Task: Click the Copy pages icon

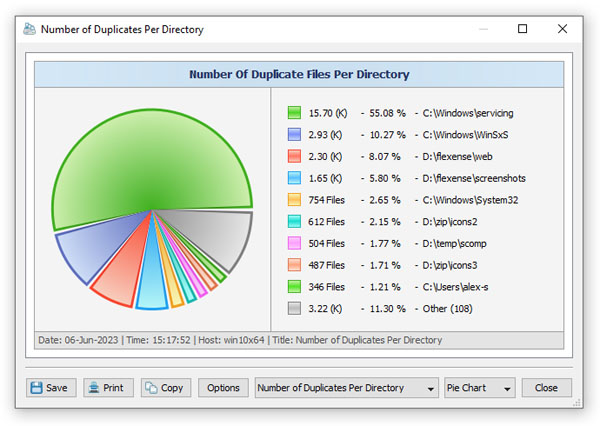Action: pyautogui.click(x=151, y=388)
